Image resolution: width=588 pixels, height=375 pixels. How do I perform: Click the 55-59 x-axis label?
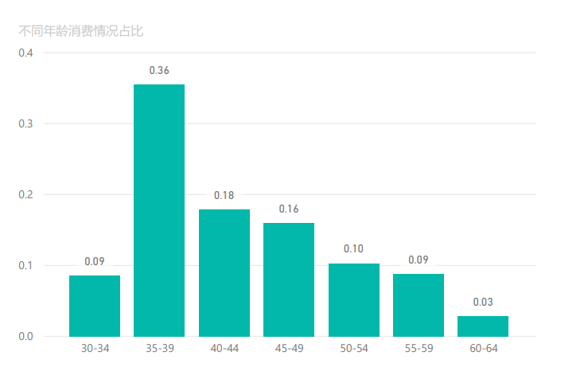tap(419, 349)
